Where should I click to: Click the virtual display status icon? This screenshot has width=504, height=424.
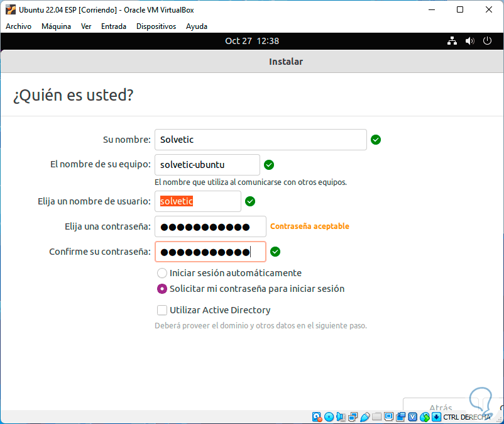click(388, 417)
